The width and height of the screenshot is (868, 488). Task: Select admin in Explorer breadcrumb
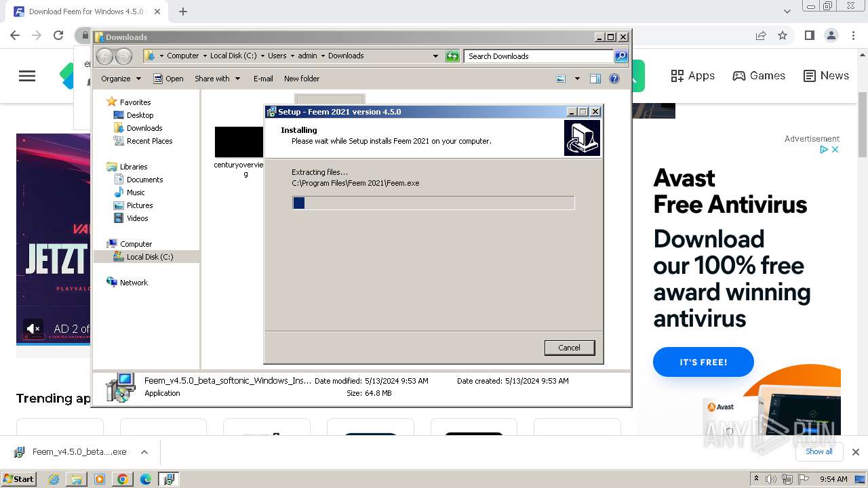307,56
